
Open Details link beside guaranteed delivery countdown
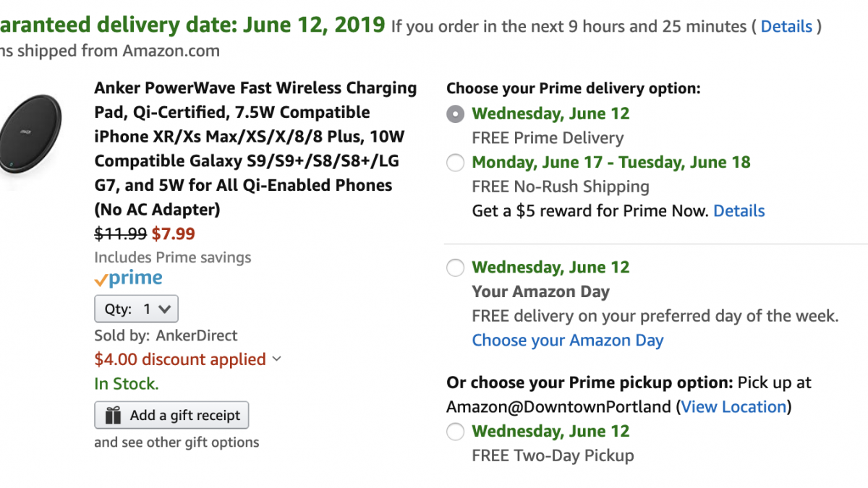[x=786, y=27]
